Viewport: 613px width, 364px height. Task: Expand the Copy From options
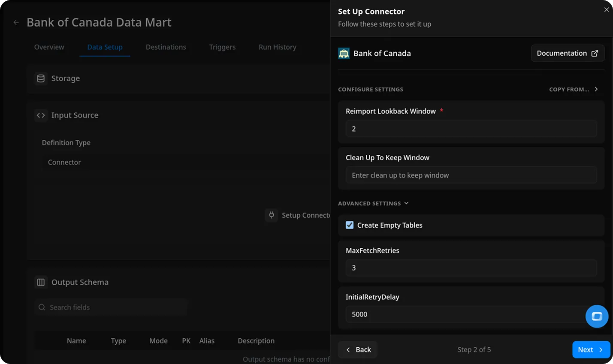(573, 89)
